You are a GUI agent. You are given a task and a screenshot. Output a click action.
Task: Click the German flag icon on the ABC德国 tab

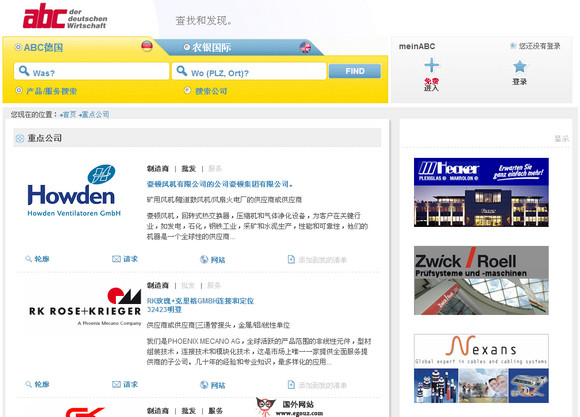pos(147,46)
